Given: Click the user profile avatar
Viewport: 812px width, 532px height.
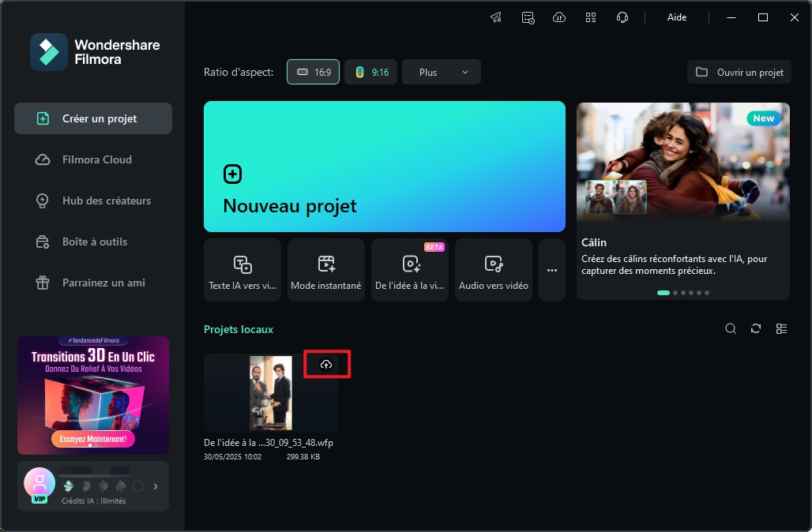Looking at the screenshot, I should (x=39, y=485).
